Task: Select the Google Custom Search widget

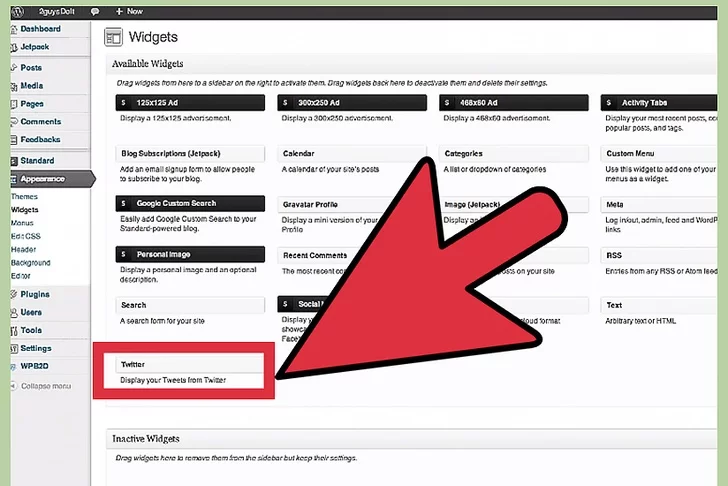Action: point(189,204)
